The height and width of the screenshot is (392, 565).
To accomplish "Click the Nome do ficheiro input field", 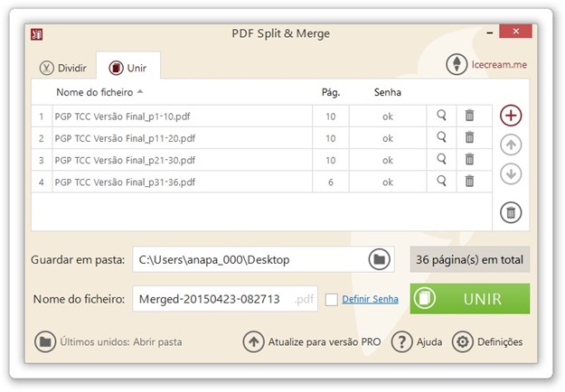I will click(x=225, y=299).
